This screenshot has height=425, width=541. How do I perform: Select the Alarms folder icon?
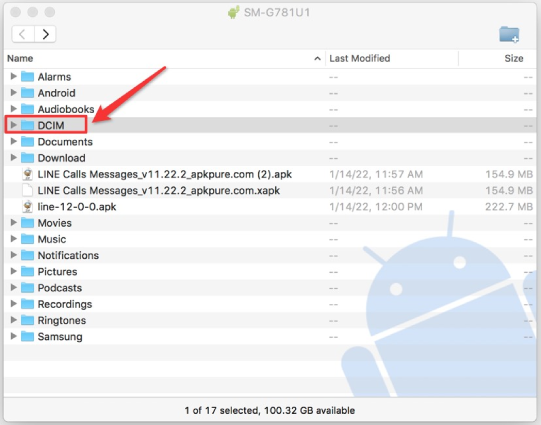coord(27,77)
